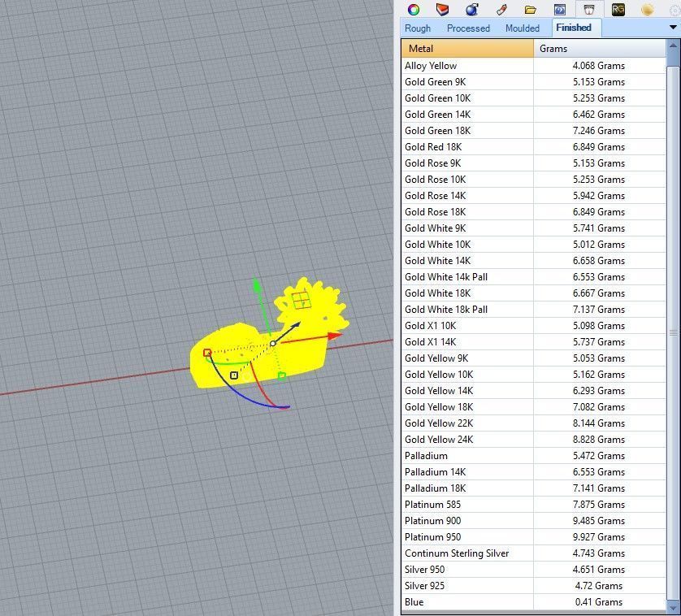Open the gold sphere panel icon
The height and width of the screenshot is (616, 681).
tap(647, 9)
